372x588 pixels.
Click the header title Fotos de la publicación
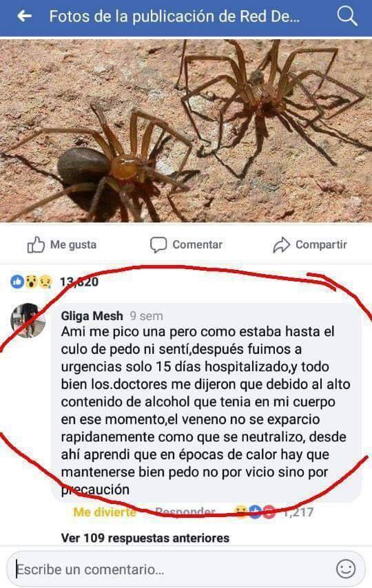tap(174, 17)
